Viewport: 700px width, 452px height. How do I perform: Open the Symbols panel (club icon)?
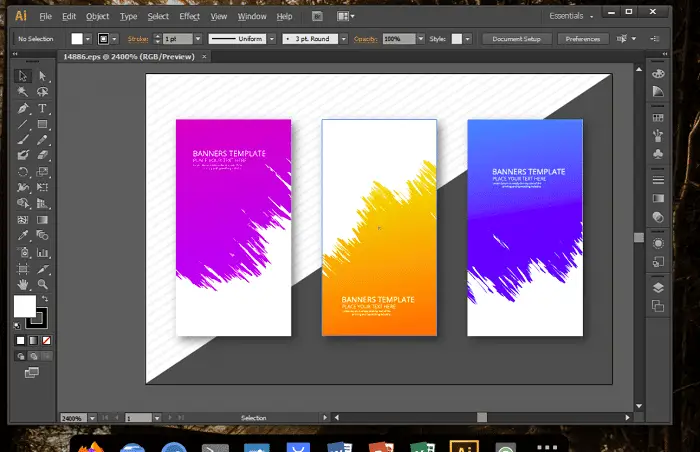pyautogui.click(x=658, y=154)
